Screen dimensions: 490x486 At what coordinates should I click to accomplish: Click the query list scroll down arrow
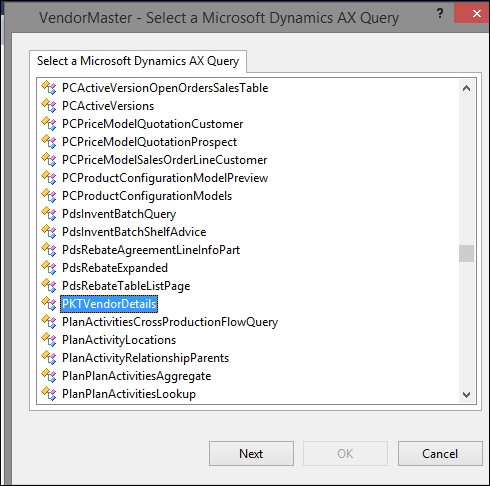click(466, 395)
